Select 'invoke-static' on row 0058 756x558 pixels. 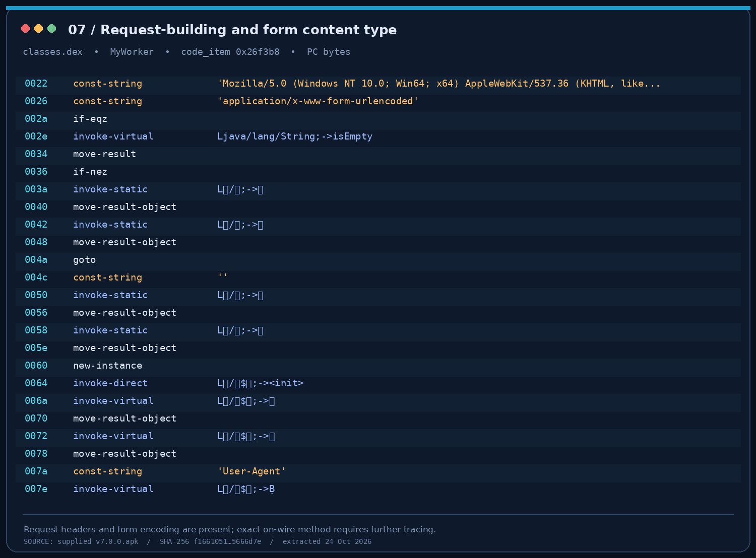(110, 330)
